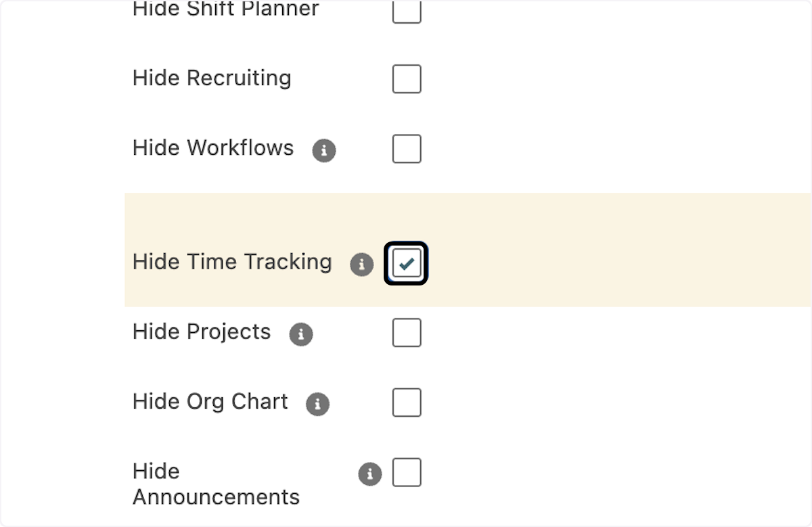Click the Hide Time Tracking label text
Viewport: 812px width, 527px height.
pyautogui.click(x=232, y=262)
